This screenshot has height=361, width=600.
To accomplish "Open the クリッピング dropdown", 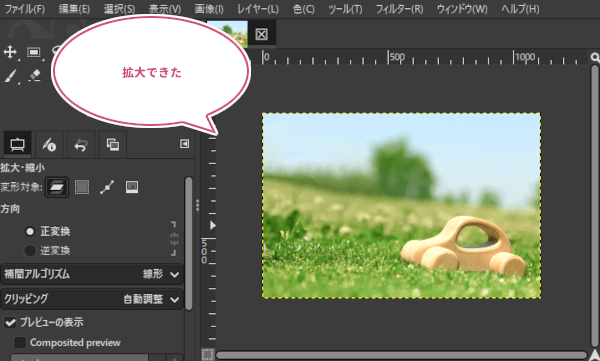I will [92, 299].
